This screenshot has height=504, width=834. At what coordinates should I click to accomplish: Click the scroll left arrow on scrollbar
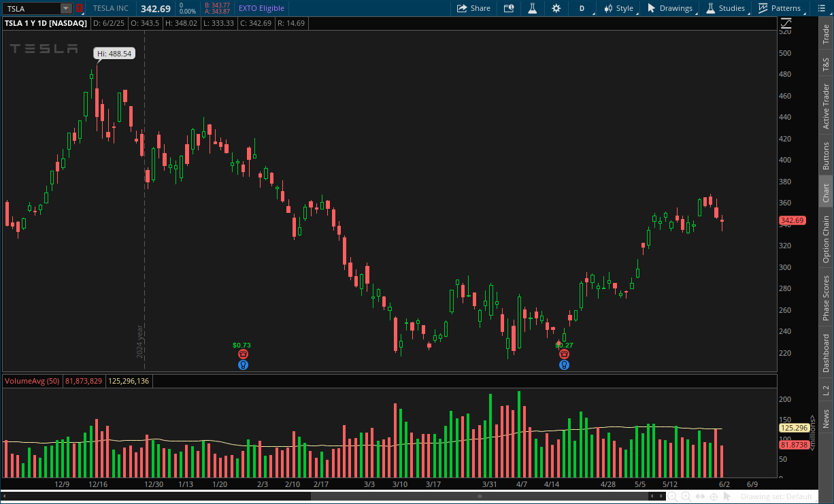point(5,497)
